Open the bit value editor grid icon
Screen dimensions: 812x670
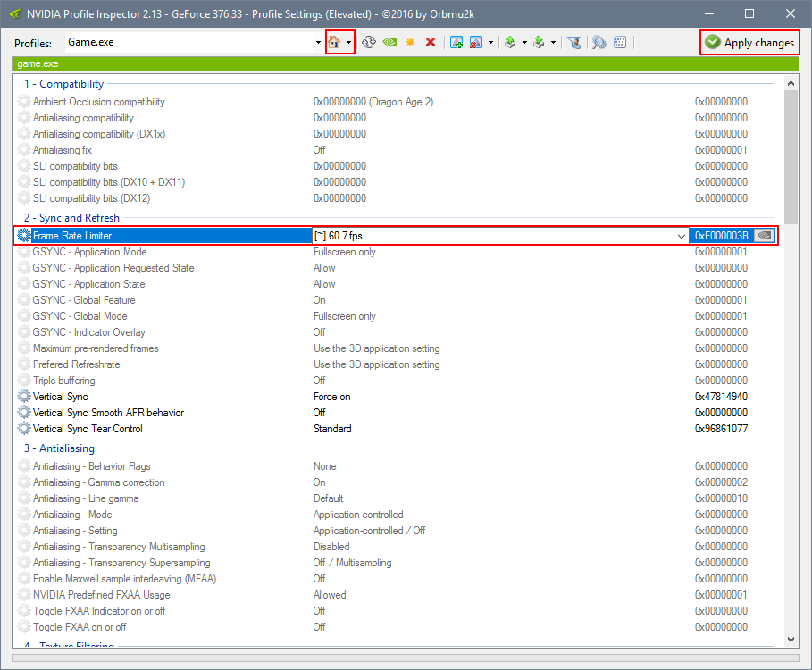[x=620, y=42]
